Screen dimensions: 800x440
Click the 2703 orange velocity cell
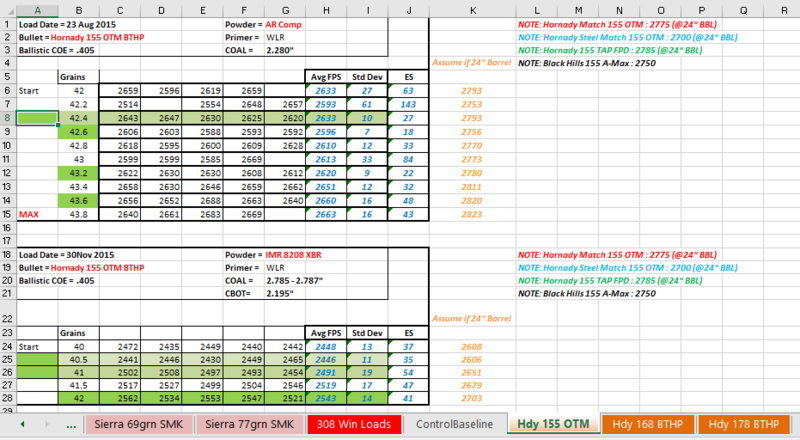point(472,398)
